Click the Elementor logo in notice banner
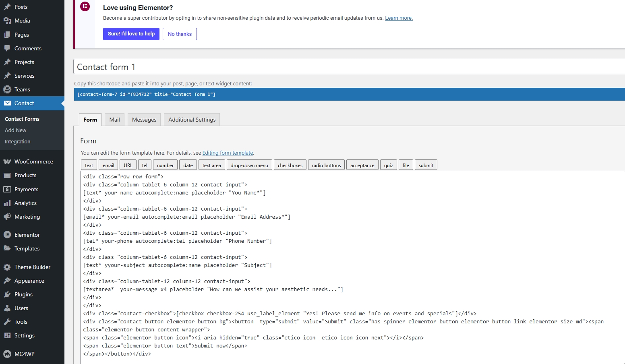625x364 pixels. click(x=85, y=6)
